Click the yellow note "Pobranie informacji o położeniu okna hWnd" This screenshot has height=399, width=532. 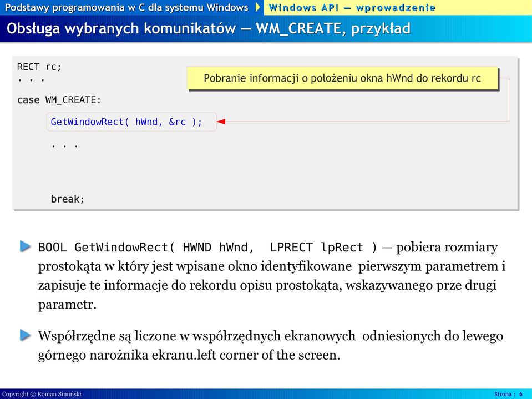pyautogui.click(x=342, y=78)
